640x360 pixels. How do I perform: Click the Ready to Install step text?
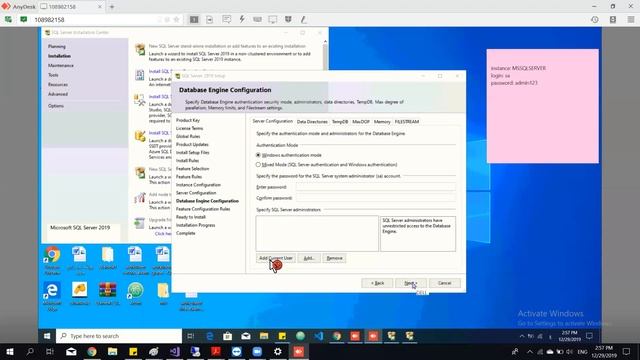(191, 217)
